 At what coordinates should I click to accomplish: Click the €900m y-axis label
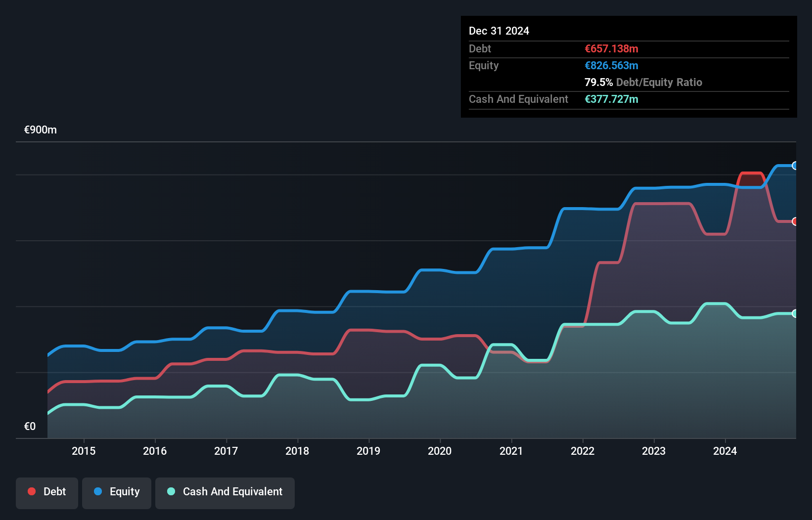pos(41,130)
